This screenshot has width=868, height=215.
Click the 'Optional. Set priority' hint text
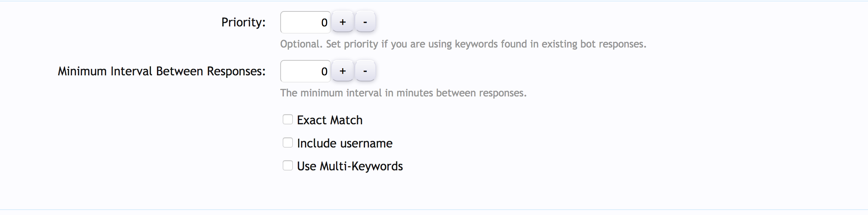pos(463,44)
